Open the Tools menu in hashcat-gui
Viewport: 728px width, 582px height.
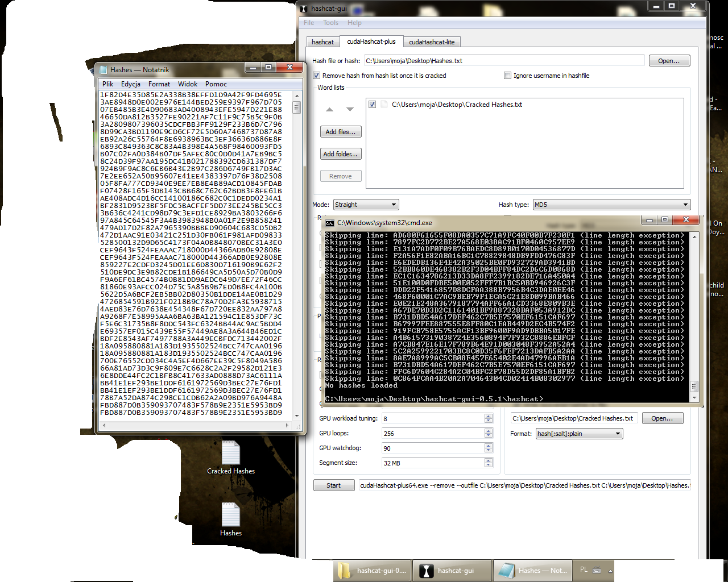[331, 23]
